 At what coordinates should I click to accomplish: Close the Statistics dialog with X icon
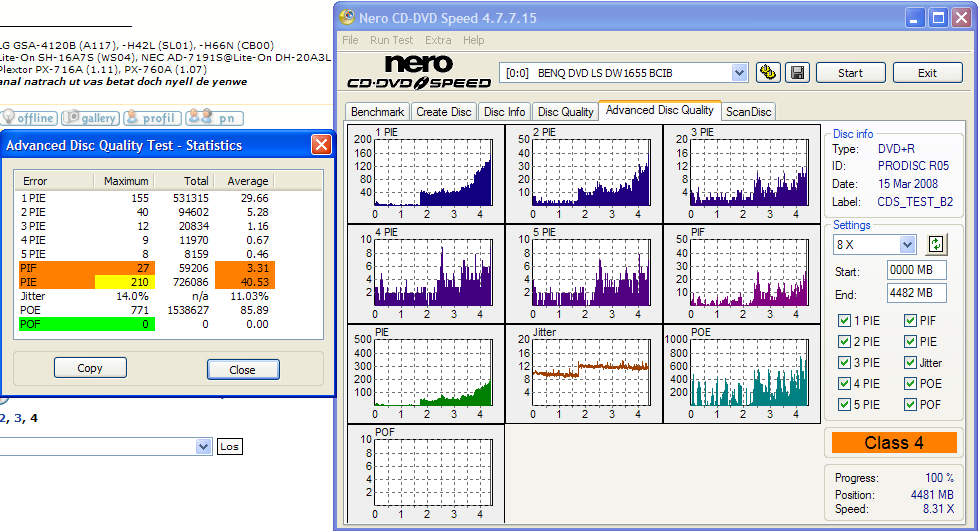[x=321, y=145]
